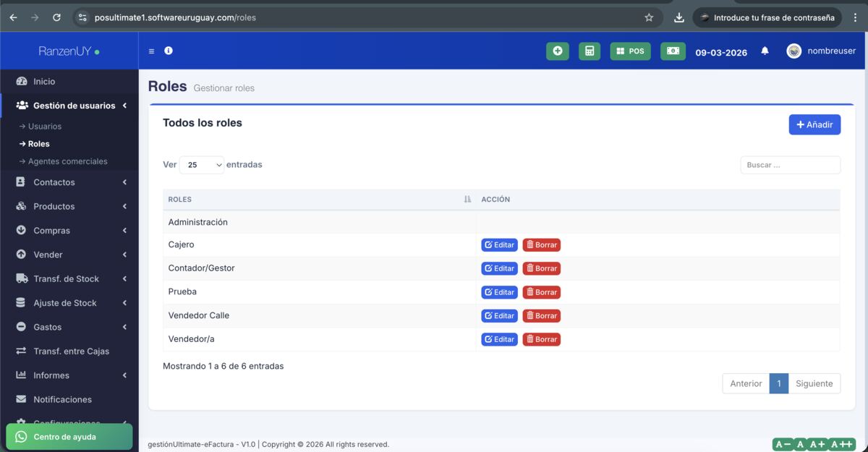The height and width of the screenshot is (452, 868).
Task: Open the entries-per-page dropdown showing 25
Action: click(x=202, y=165)
